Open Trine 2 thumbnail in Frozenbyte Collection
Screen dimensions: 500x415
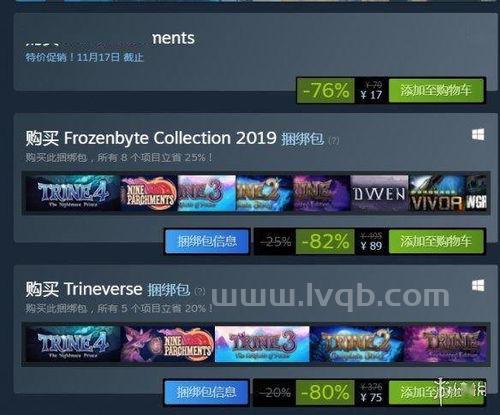[x=264, y=193]
